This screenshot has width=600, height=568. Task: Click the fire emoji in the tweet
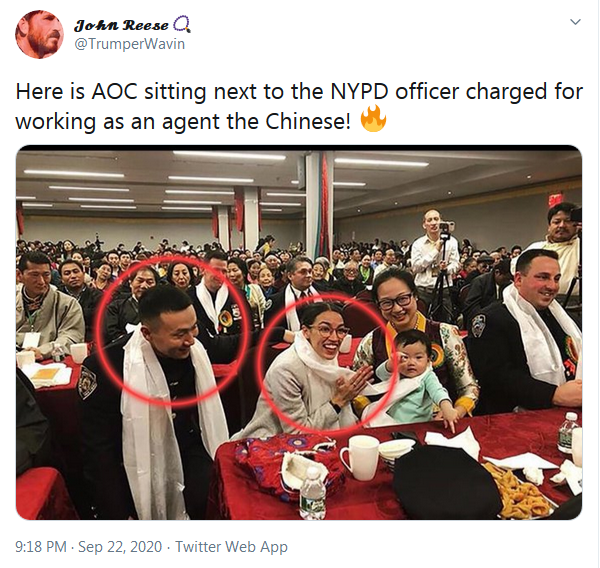coord(373,119)
